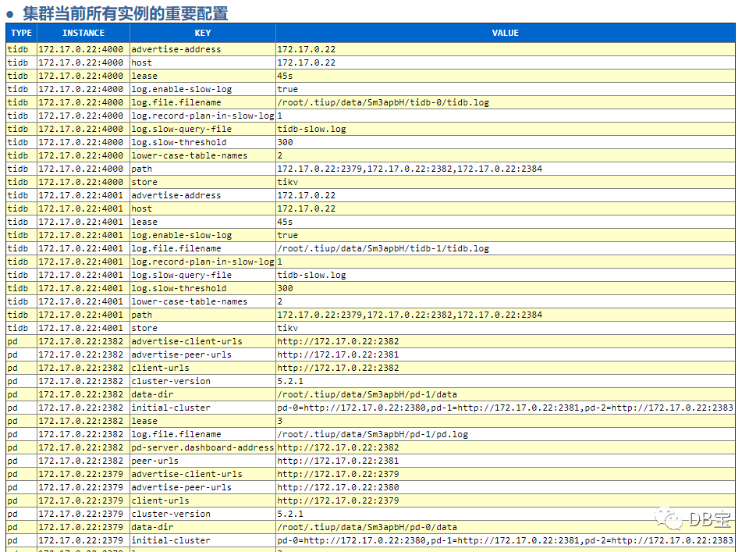756x552 pixels.
Task: Click the advertise-address key for instance 4000
Action: click(x=176, y=49)
